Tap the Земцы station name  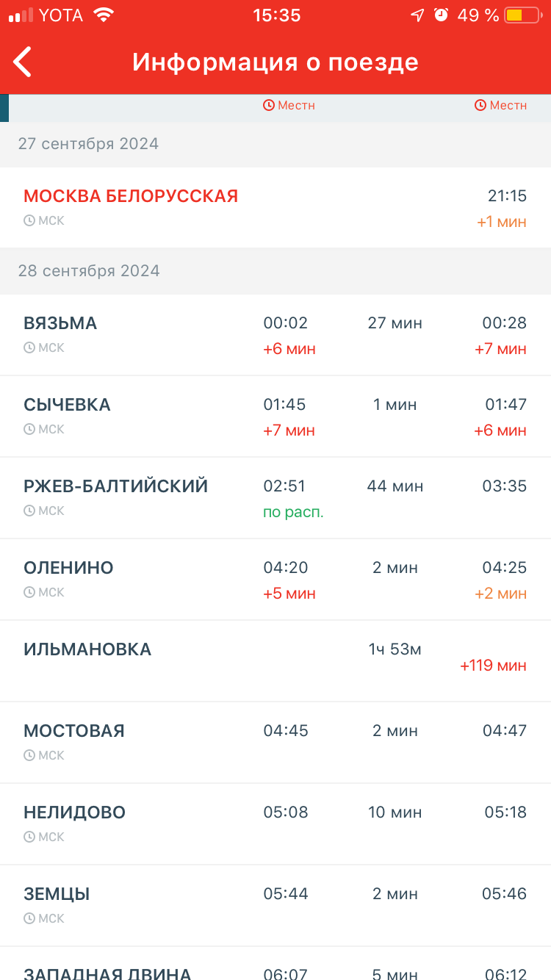pos(57,894)
